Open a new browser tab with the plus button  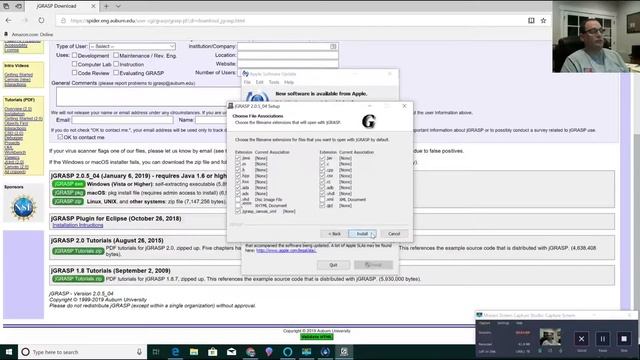(106, 6)
